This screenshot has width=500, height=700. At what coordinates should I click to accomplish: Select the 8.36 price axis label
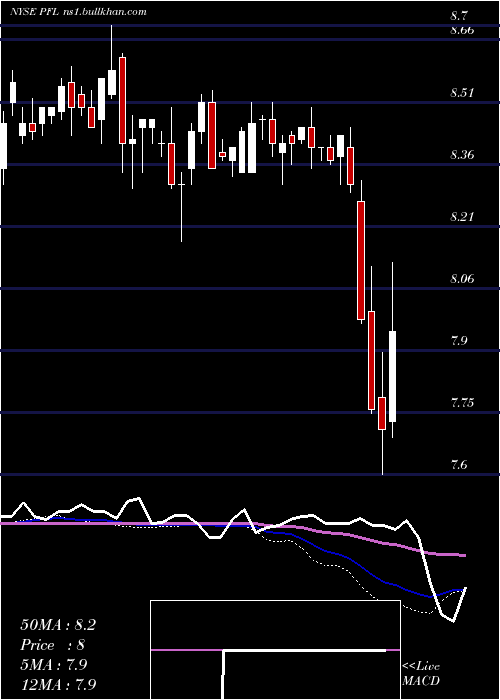click(462, 155)
